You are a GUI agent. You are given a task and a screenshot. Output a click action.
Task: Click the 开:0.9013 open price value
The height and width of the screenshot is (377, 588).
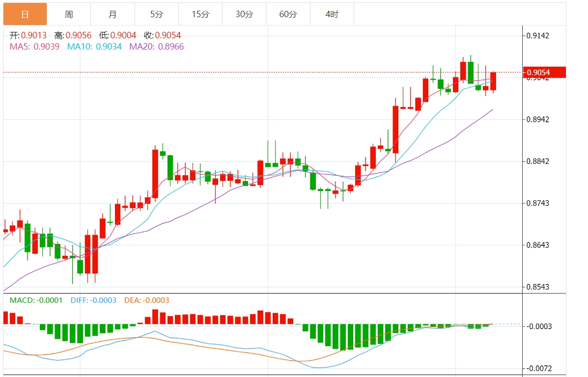28,35
